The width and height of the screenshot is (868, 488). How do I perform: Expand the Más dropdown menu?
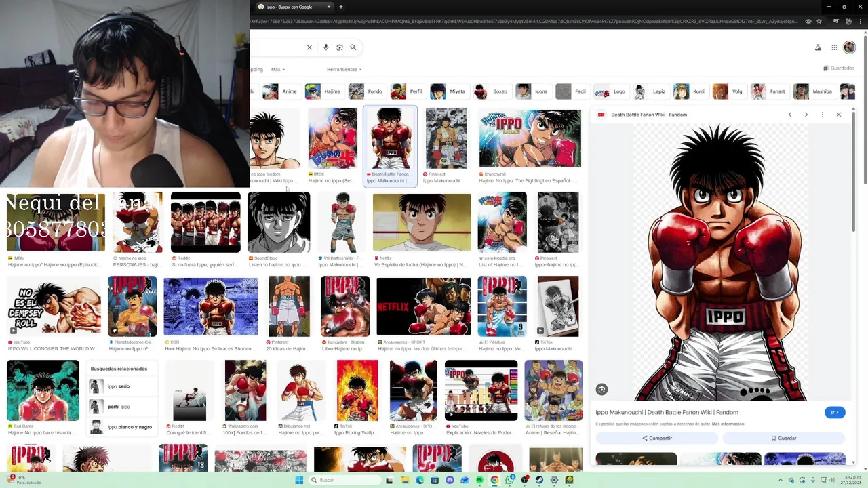278,69
